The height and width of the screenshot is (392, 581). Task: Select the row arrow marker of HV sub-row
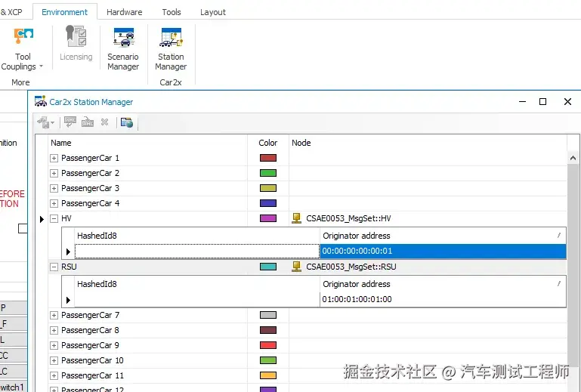tap(68, 252)
